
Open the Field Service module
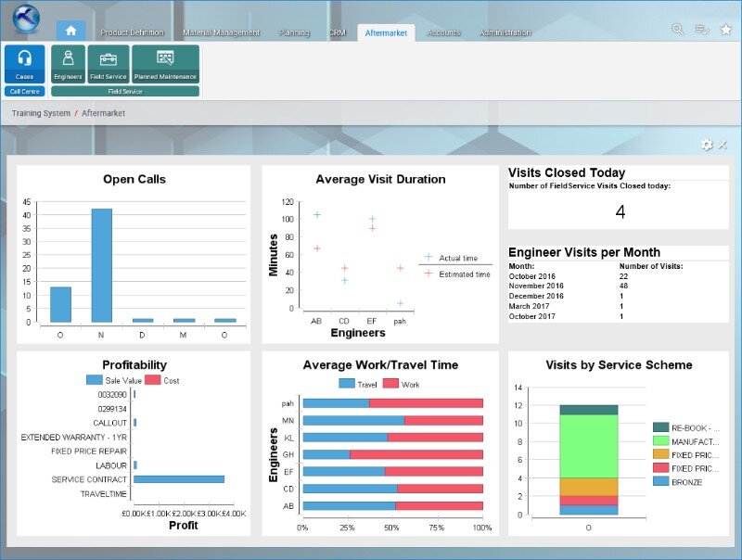tap(109, 63)
